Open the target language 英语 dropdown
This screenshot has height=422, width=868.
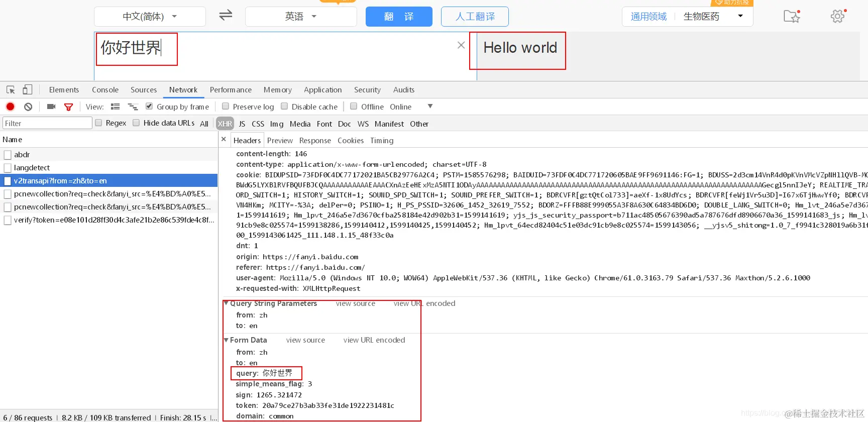click(x=301, y=17)
